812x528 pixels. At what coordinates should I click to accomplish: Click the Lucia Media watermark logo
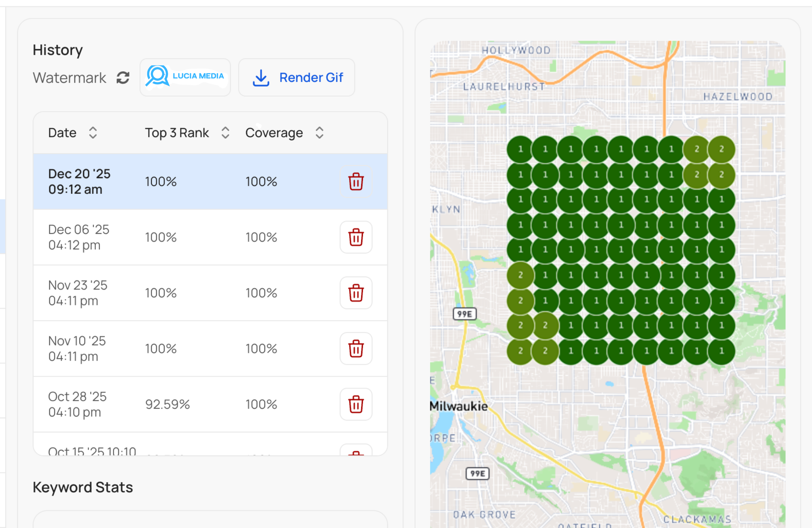point(185,77)
